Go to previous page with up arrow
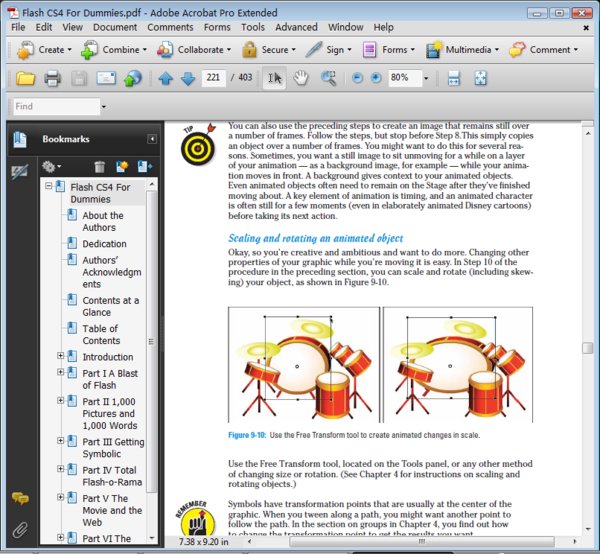Viewport: 600px width, 554px height. pos(165,78)
